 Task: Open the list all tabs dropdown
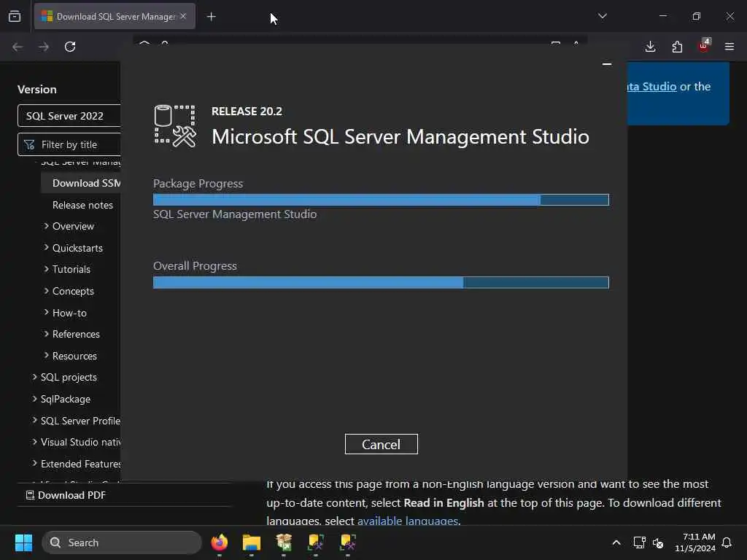click(602, 16)
